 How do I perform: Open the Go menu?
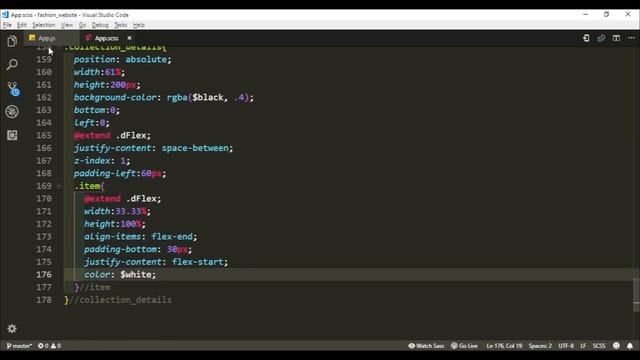click(x=82, y=25)
